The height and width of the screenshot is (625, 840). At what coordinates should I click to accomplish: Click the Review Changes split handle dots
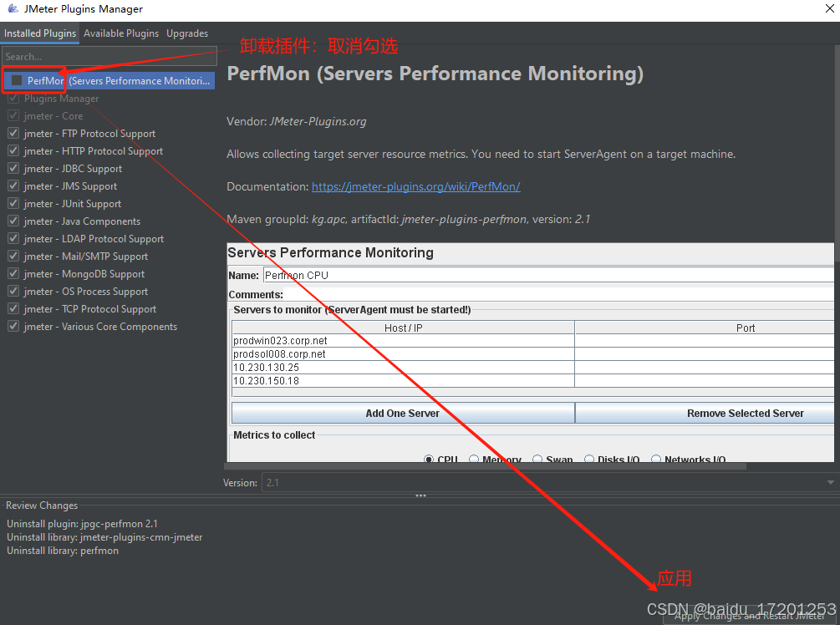tap(420, 495)
